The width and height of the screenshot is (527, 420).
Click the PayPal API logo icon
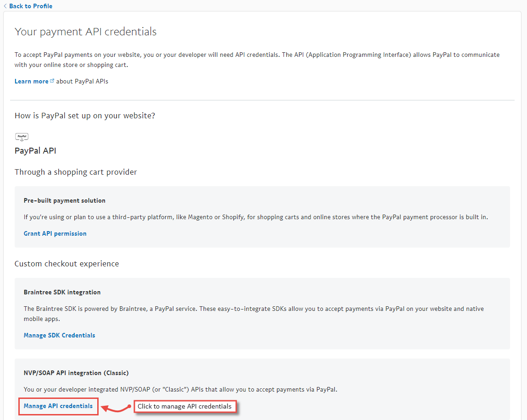coord(22,137)
